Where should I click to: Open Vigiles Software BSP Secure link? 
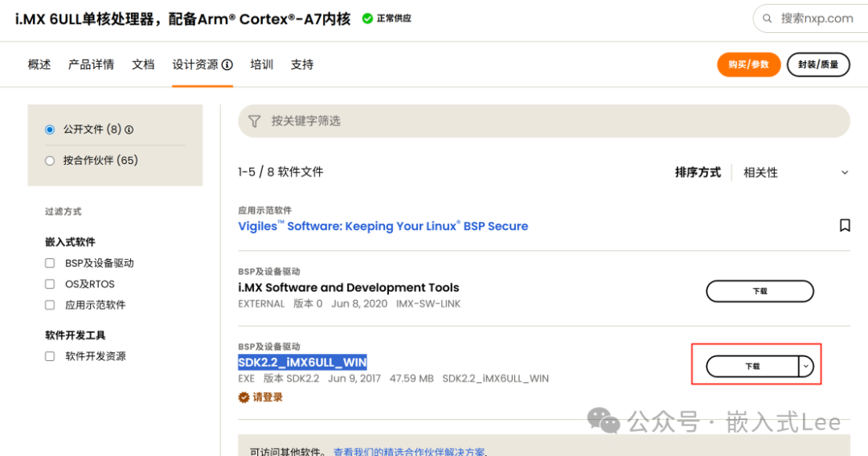(x=383, y=226)
